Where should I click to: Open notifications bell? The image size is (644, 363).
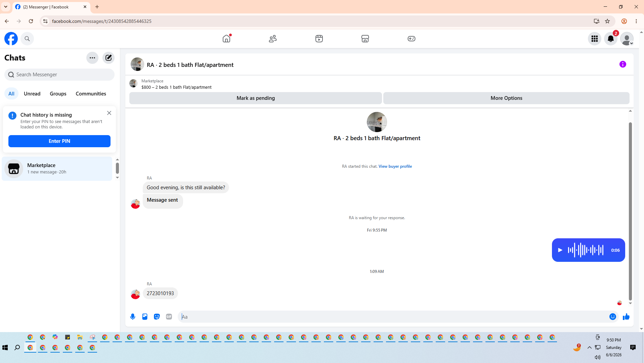pos(611,39)
